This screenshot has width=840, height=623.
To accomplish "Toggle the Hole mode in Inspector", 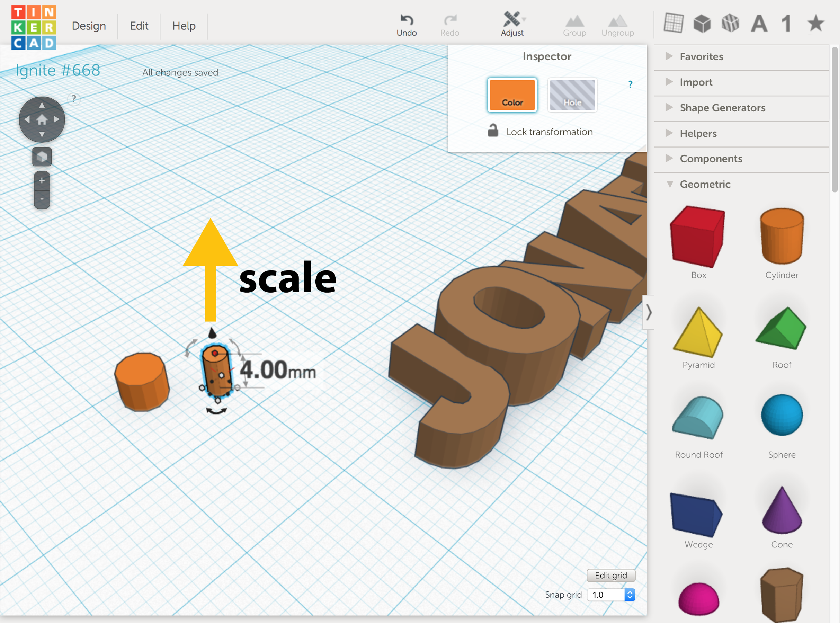I will (572, 95).
